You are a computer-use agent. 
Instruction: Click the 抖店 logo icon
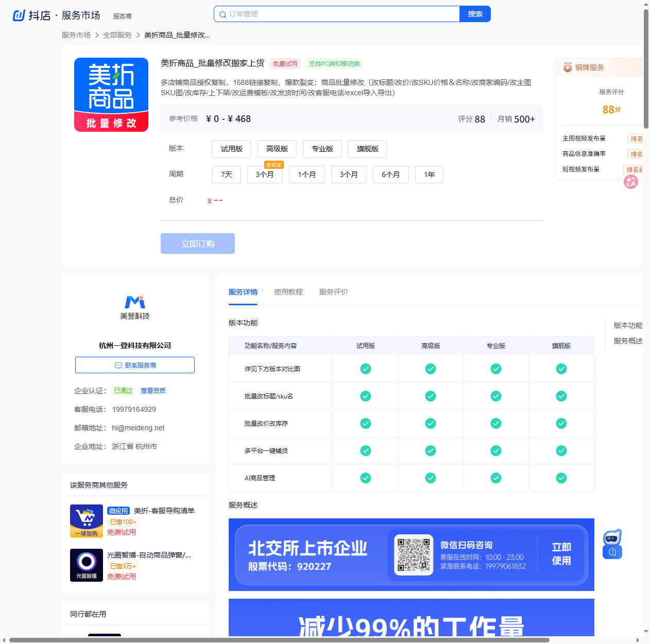pos(19,15)
